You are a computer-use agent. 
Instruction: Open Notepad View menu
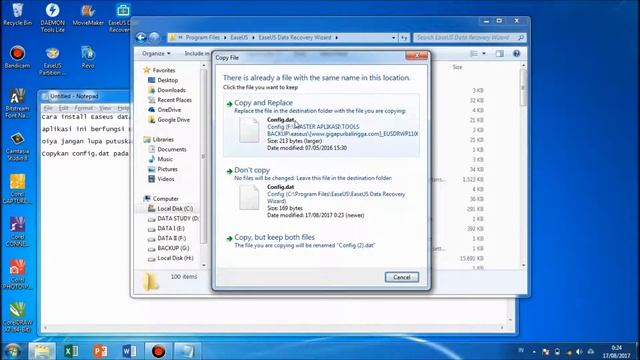(x=105, y=108)
